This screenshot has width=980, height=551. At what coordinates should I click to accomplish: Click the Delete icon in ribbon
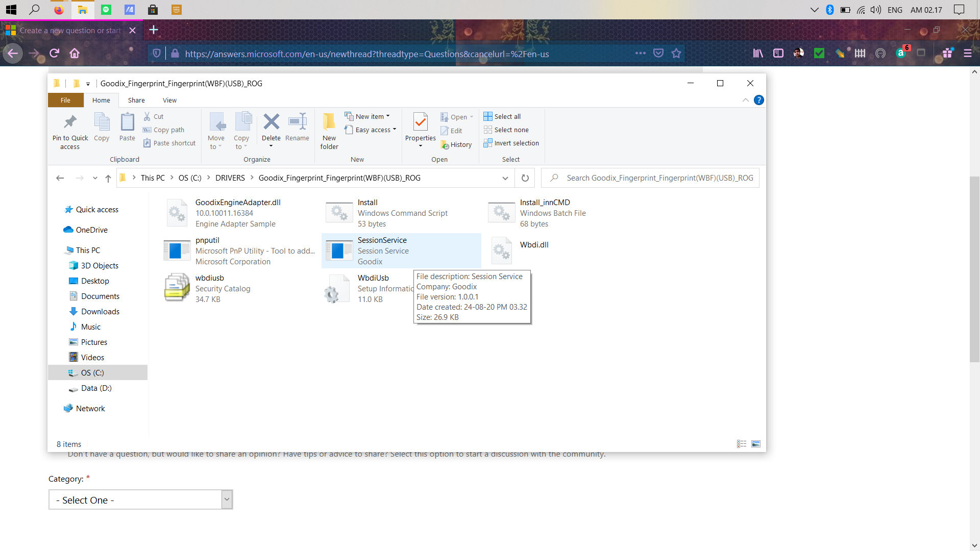(x=271, y=122)
